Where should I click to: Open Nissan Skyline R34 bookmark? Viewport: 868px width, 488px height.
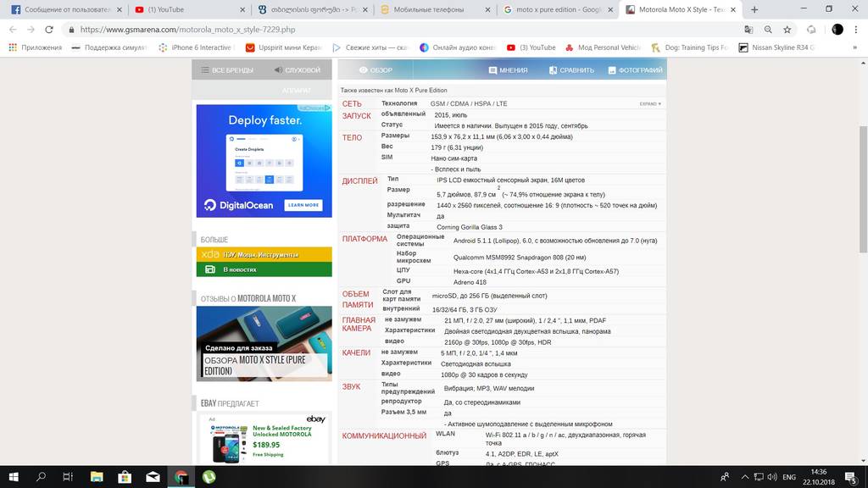click(776, 47)
